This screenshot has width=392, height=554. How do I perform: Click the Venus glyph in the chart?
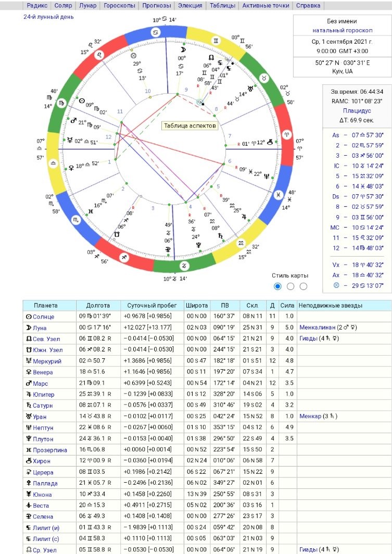(x=71, y=168)
